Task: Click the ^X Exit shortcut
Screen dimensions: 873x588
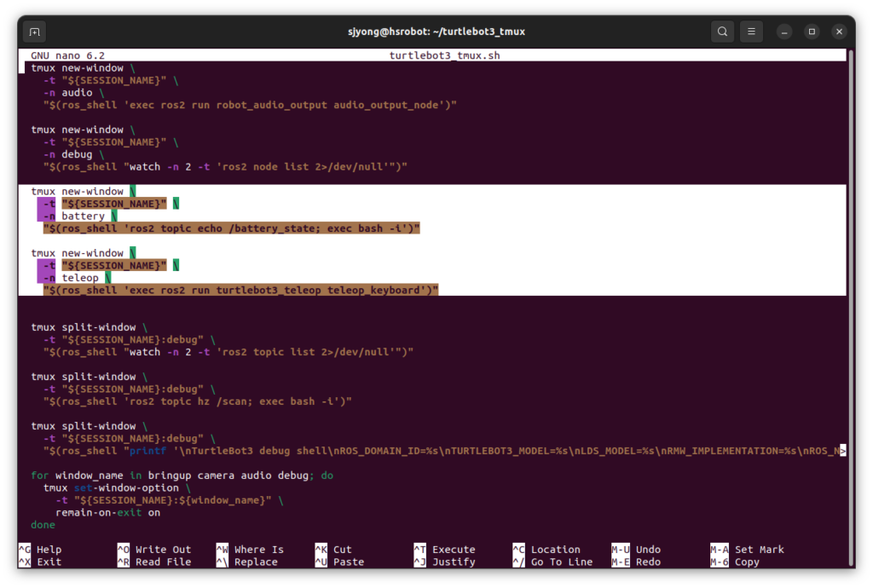Action: 41,562
